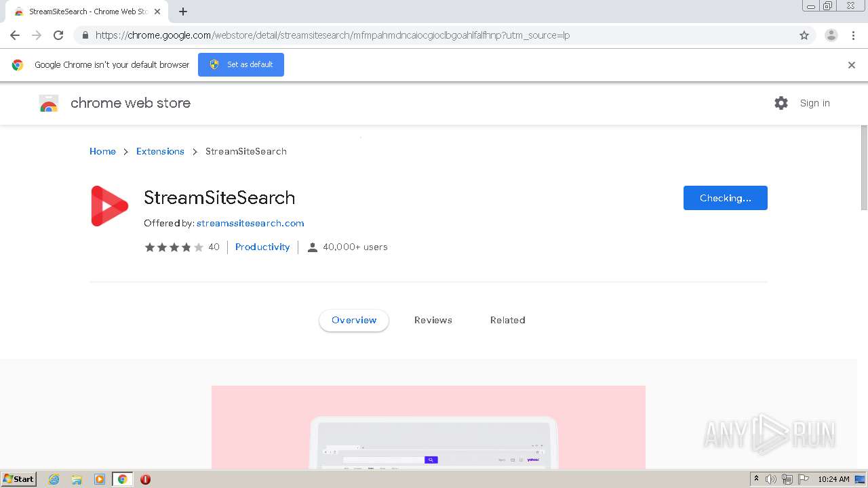Navigate to Home breadcrumb

pos(102,151)
